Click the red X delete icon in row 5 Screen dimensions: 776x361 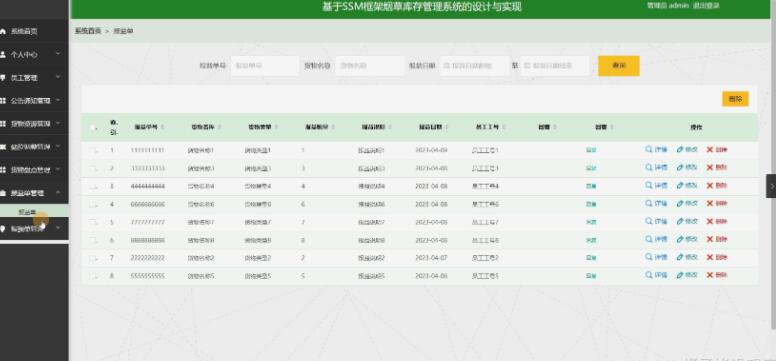(x=710, y=221)
